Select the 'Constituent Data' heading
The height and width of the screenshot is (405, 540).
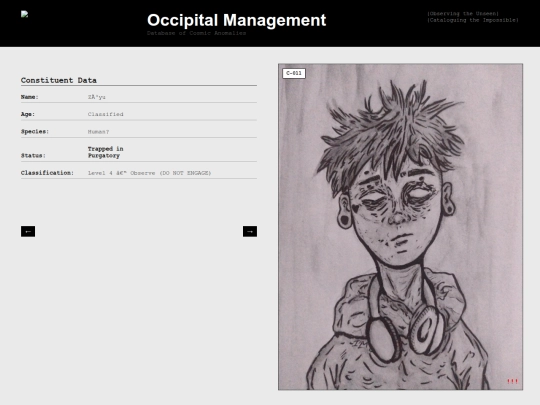59,80
